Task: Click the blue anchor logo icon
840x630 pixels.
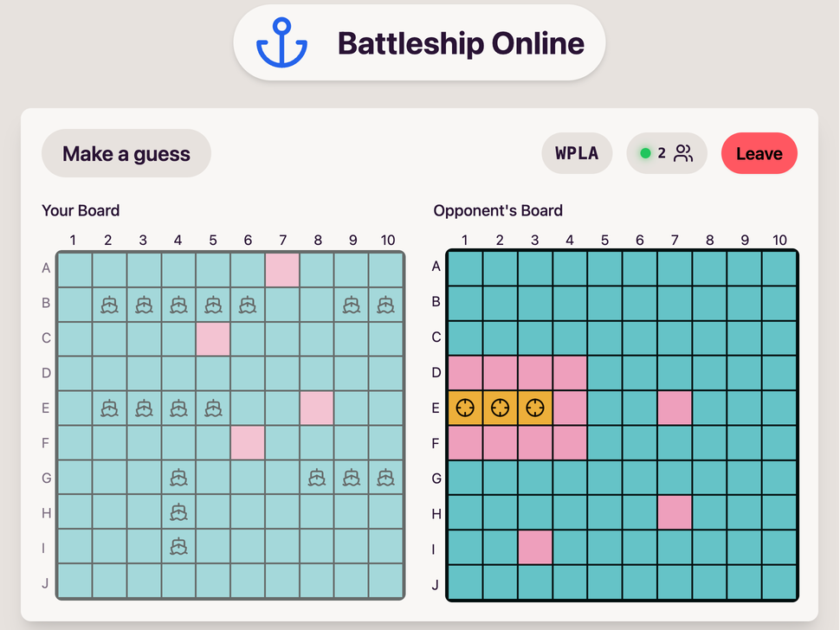Action: (x=281, y=42)
